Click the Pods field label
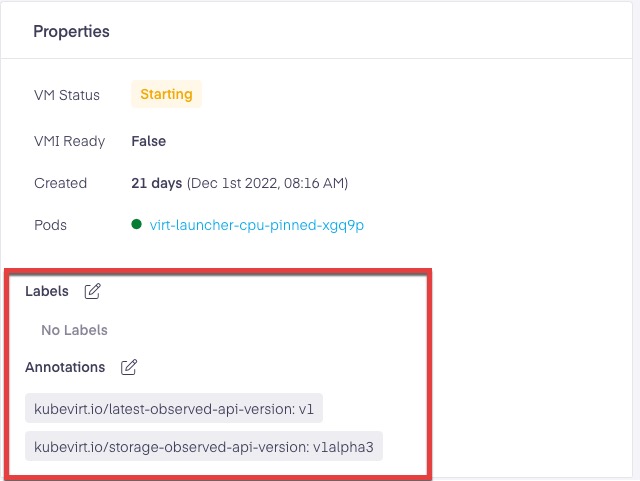640x481 pixels. pos(51,225)
